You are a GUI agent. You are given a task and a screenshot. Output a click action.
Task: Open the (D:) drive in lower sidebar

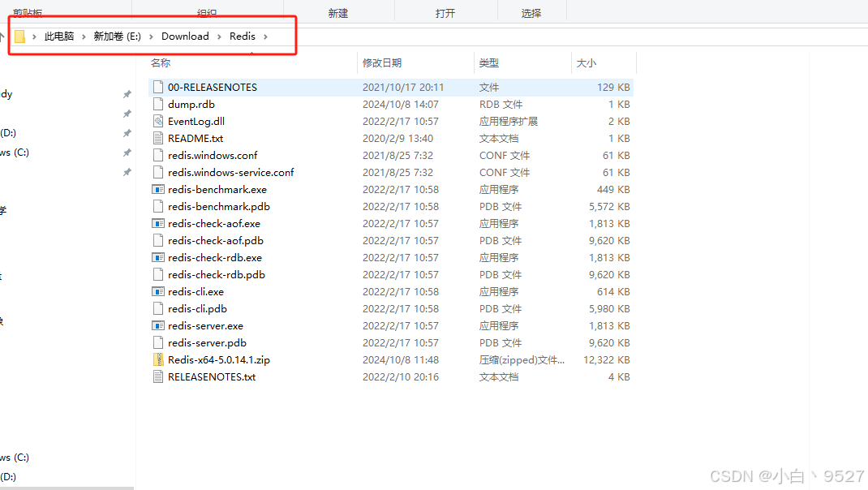(8, 477)
